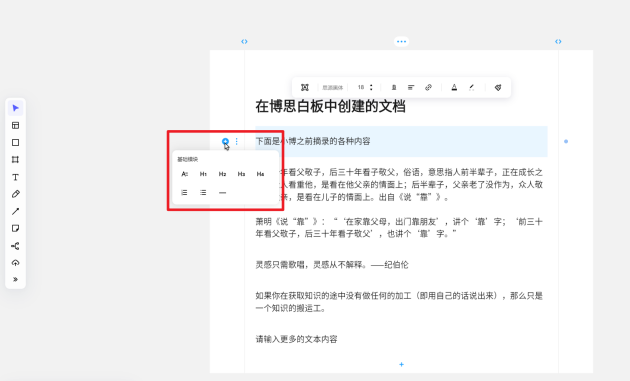The width and height of the screenshot is (630, 381).
Task: Expand more tools with double chevron
Action: click(16, 279)
